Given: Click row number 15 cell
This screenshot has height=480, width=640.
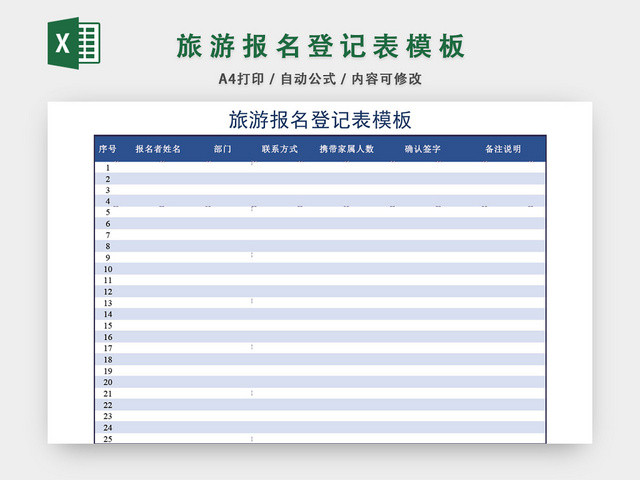Looking at the screenshot, I should pyautogui.click(x=108, y=326).
